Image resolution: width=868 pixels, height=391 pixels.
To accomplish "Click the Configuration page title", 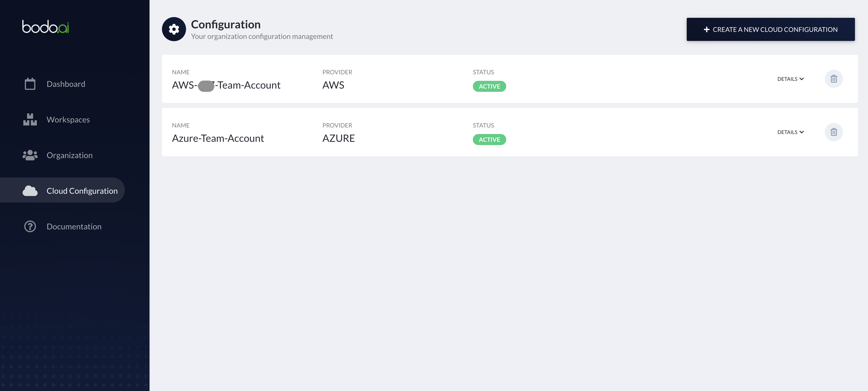I will [x=226, y=24].
